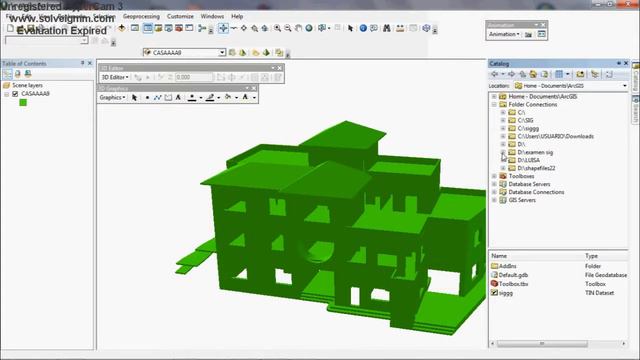
Task: Choose the Zoom to Target tool
Action: click(x=254, y=28)
